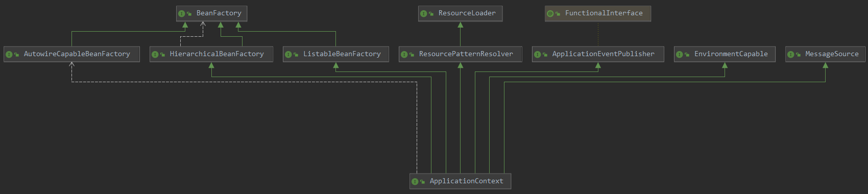
Task: Click the interface icon on ApplicationEventPublisher
Action: [x=537, y=55]
